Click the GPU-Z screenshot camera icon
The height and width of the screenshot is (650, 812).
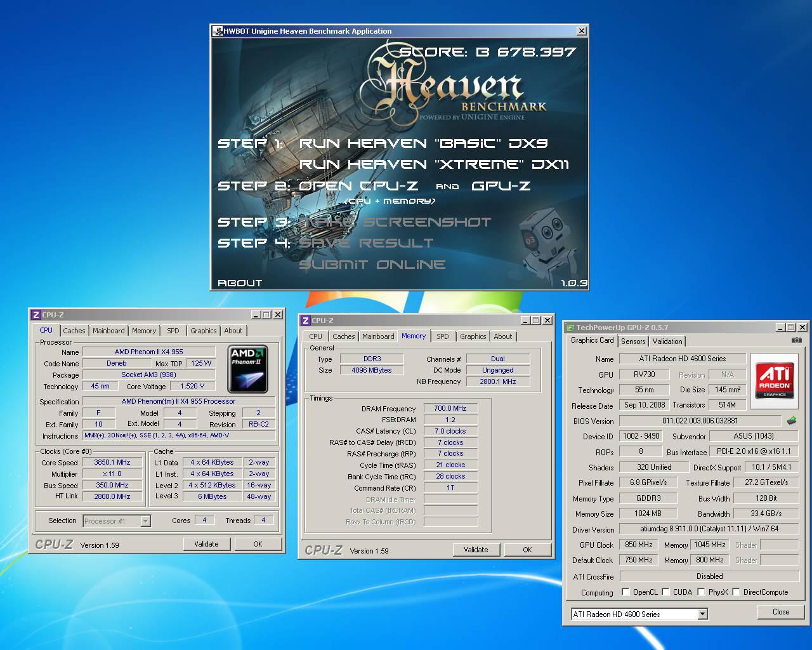[x=797, y=340]
